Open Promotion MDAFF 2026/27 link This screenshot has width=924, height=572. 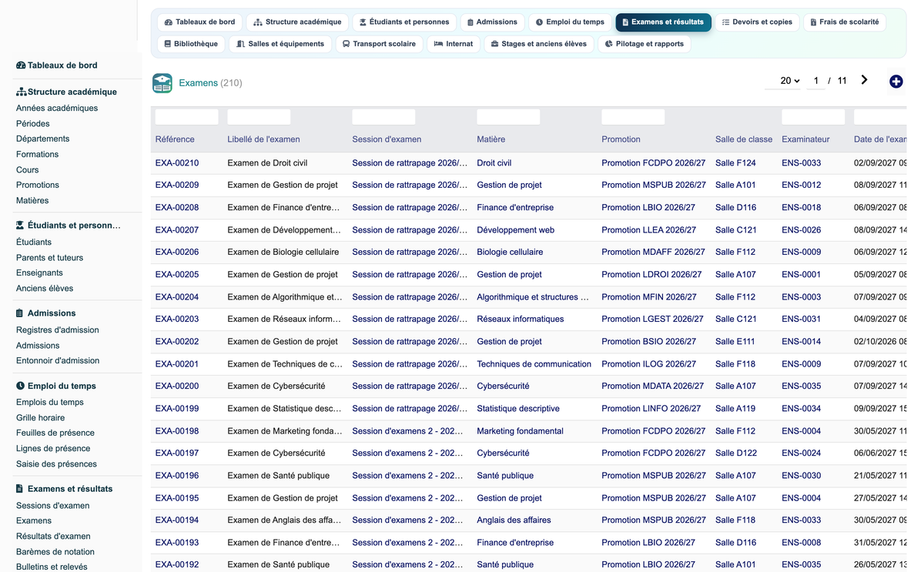pos(654,253)
